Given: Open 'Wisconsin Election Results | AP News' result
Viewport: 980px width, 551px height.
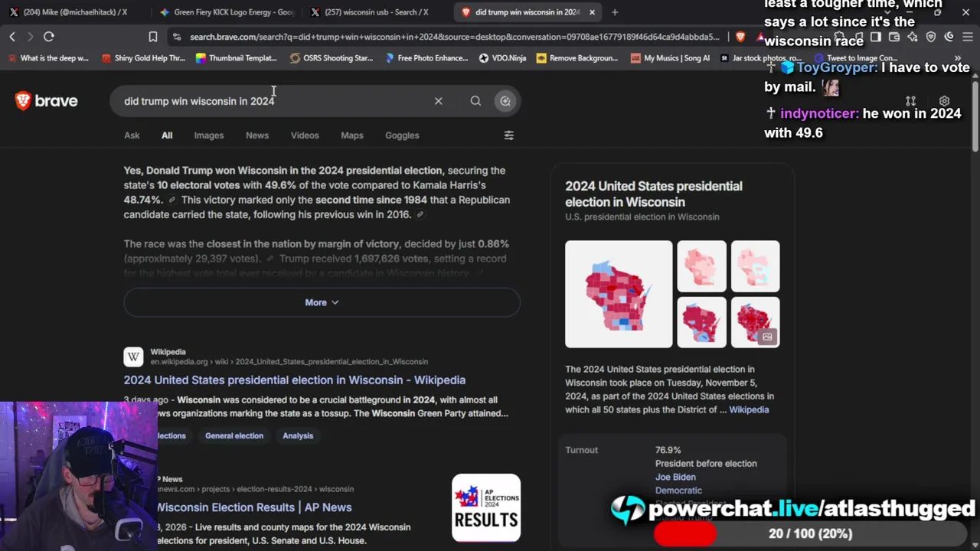Looking at the screenshot, I should point(254,507).
